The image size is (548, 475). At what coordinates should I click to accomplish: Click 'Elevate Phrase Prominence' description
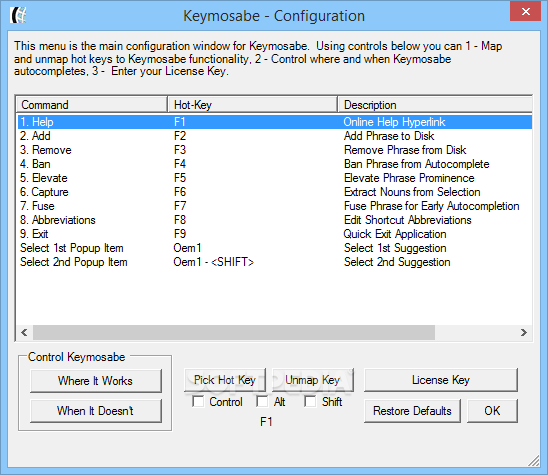point(409,178)
